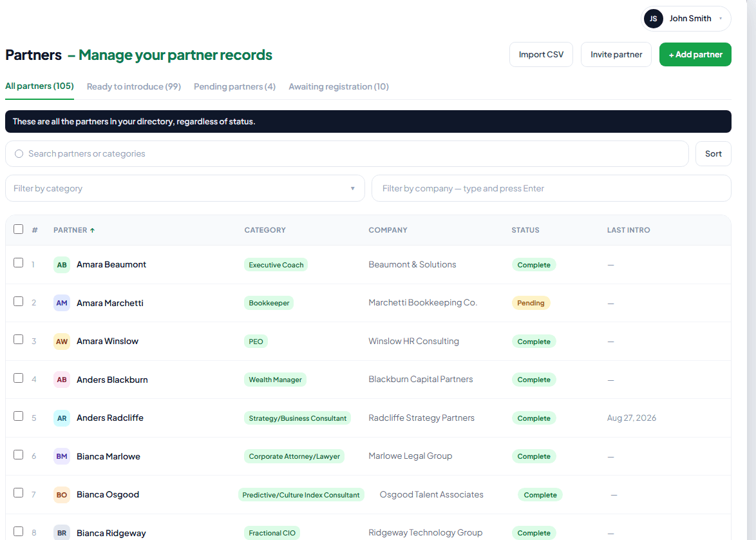
Task: Open the Ready to introduce (99) tab
Action: pos(133,87)
